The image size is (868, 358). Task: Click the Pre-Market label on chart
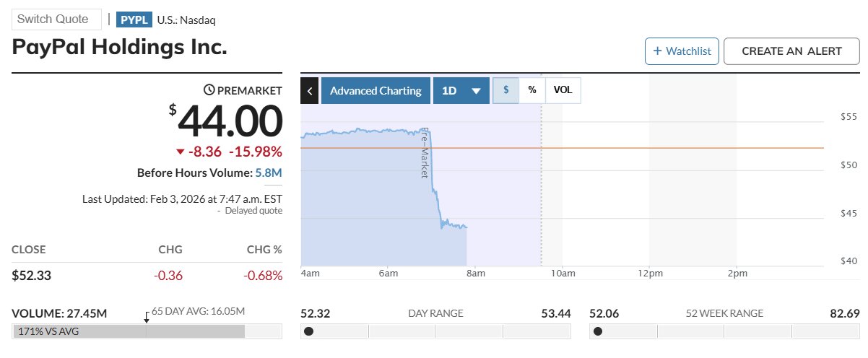(x=425, y=153)
